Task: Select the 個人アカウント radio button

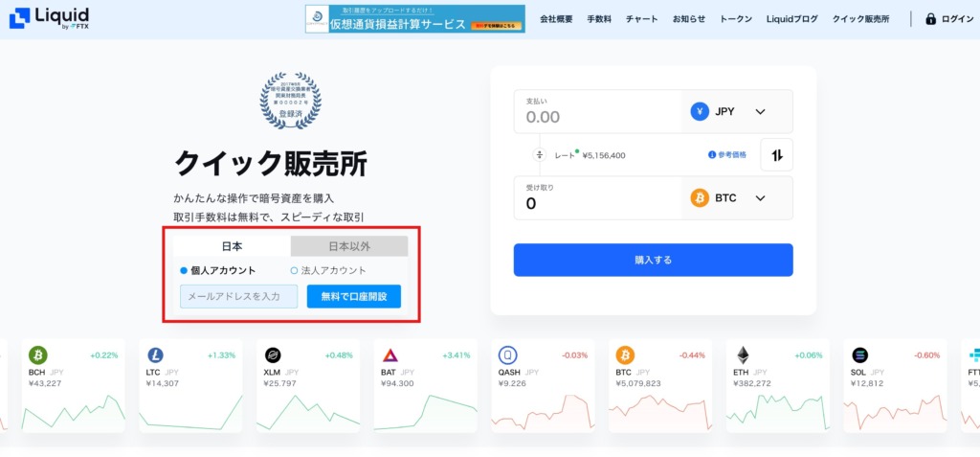Action: click(184, 271)
